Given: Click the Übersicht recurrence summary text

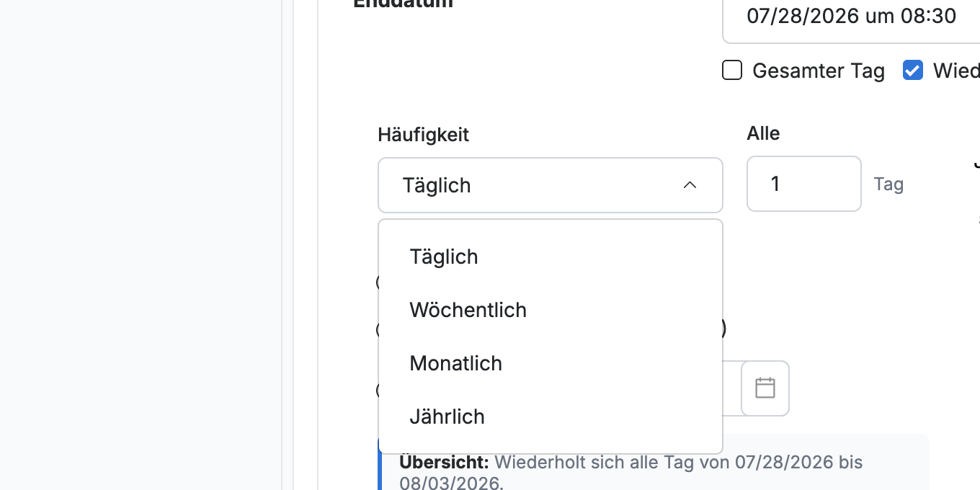Looking at the screenshot, I should tap(631, 471).
